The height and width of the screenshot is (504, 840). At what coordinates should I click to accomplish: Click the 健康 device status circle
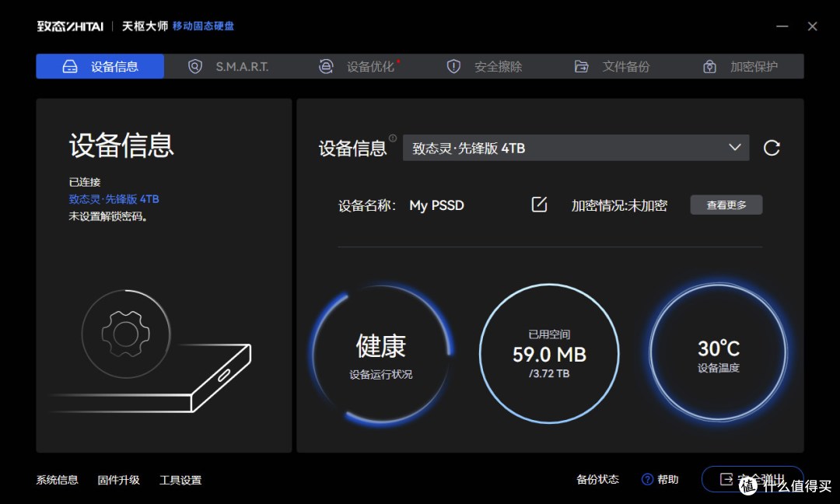pos(381,354)
